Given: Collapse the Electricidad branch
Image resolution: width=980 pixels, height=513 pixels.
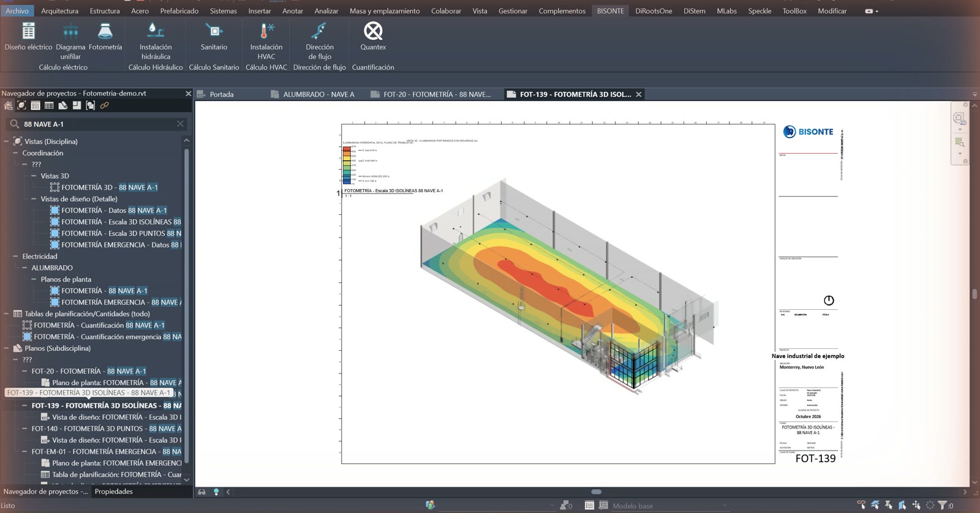Looking at the screenshot, I should coord(15,256).
